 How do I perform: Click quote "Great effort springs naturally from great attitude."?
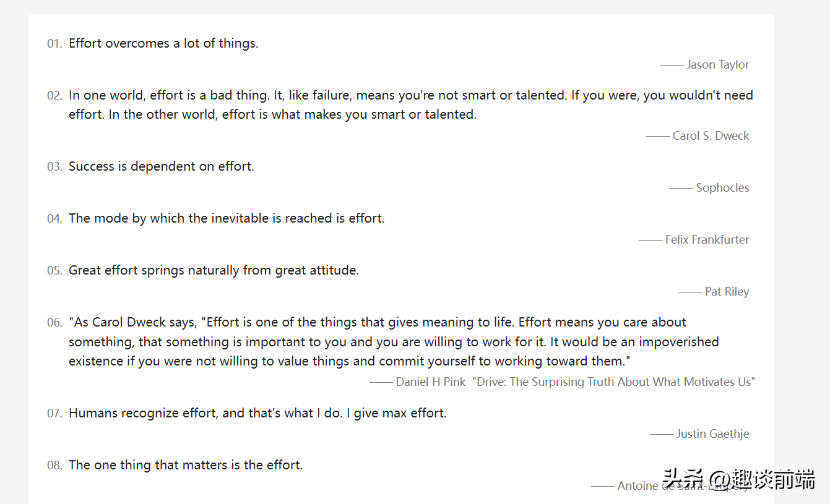pos(214,270)
